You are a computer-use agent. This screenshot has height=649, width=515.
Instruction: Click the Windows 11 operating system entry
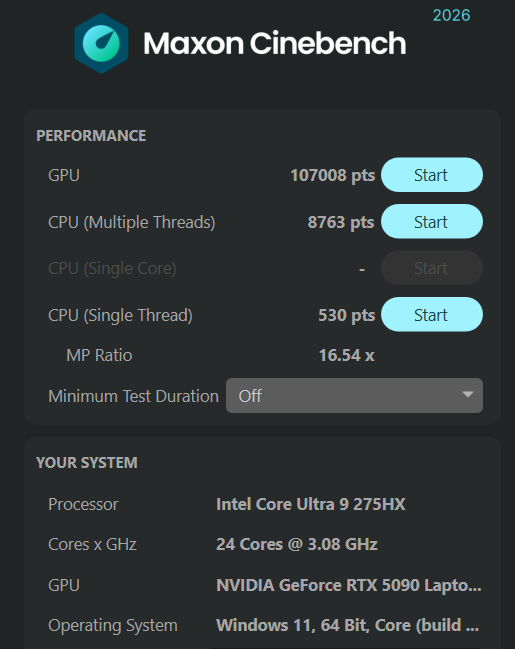point(347,625)
